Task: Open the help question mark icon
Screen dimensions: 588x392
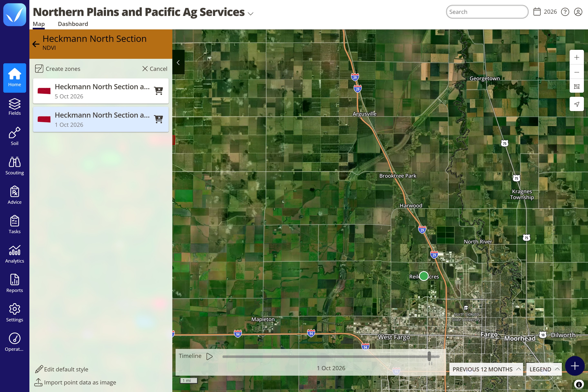Action: [565, 12]
